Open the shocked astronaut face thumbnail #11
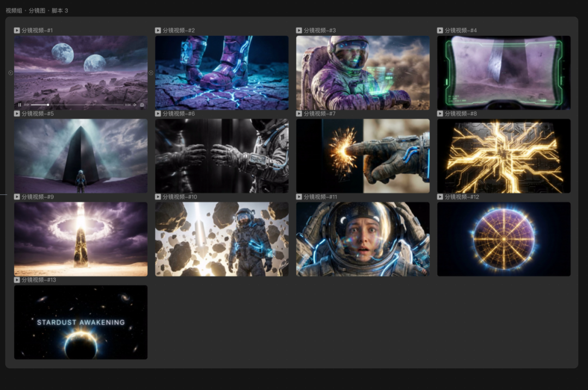The height and width of the screenshot is (390, 588). pyautogui.click(x=363, y=239)
